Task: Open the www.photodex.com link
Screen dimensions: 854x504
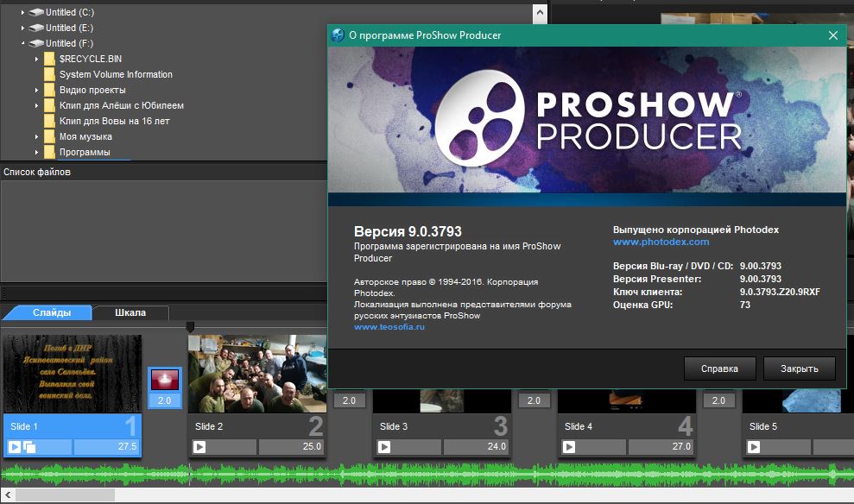Action: point(661,242)
